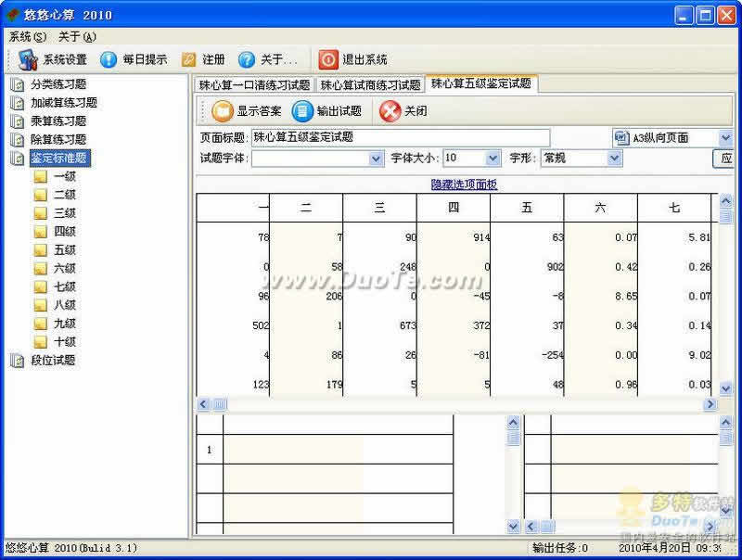This screenshot has width=742, height=560.
Task: Click the 退出系统 button label
Action: 365,59
